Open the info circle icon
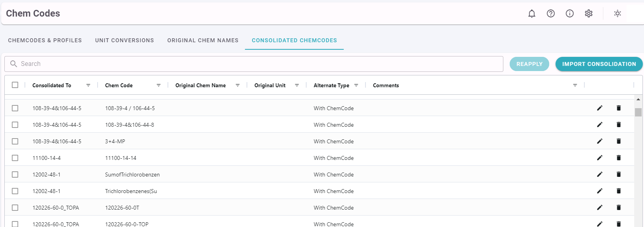This screenshot has height=227, width=644. click(x=570, y=13)
